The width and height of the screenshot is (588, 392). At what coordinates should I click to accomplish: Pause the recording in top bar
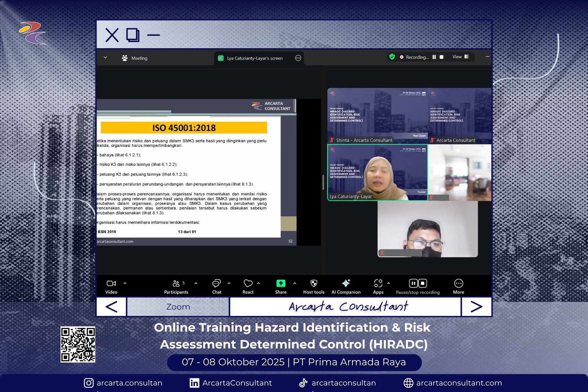click(x=434, y=57)
